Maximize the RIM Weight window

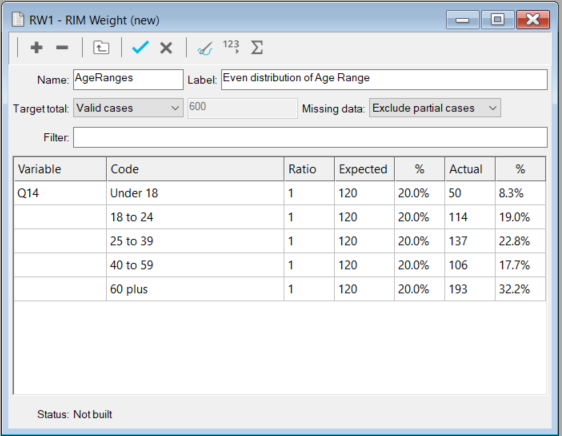(x=497, y=19)
